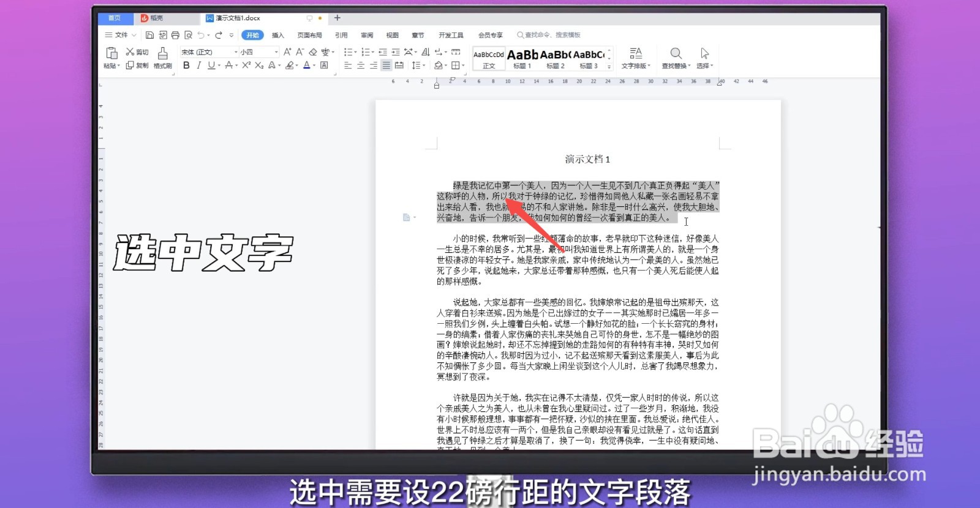The width and height of the screenshot is (980, 508).
Task: Cut the selected text with 剪切
Action: pyautogui.click(x=137, y=52)
